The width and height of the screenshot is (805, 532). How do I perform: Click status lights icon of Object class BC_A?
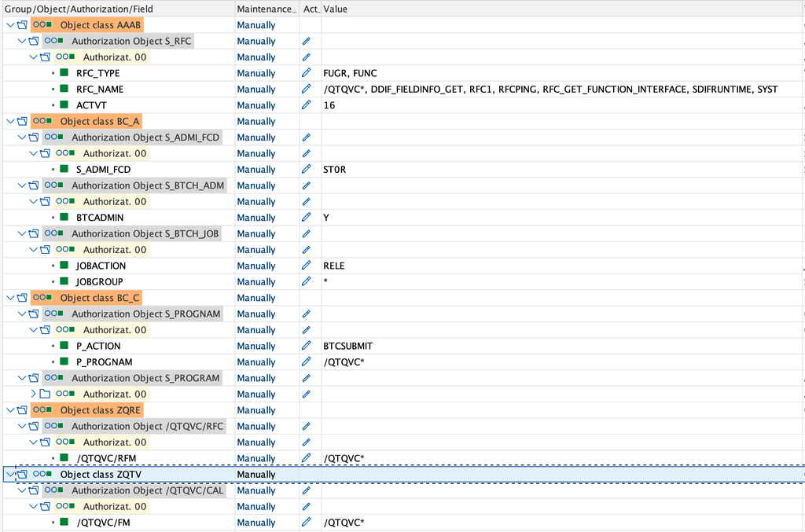pos(42,121)
